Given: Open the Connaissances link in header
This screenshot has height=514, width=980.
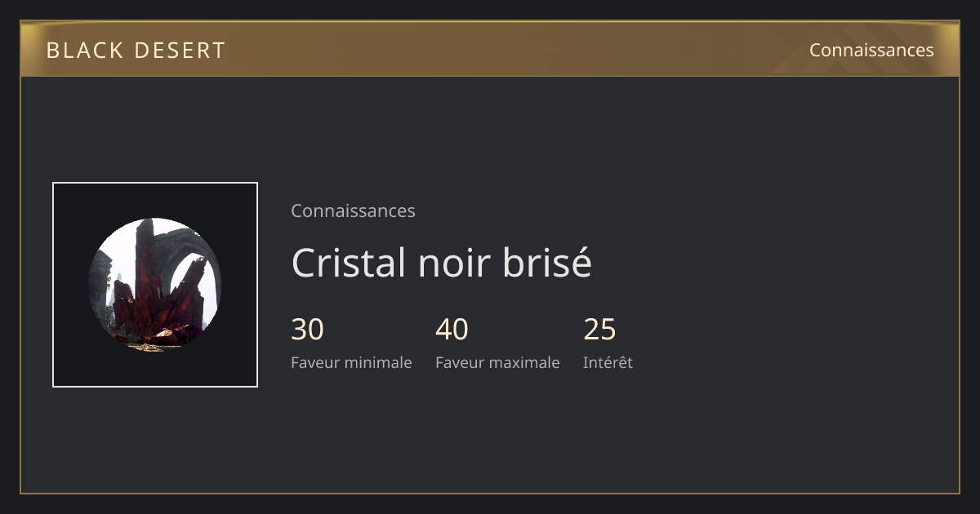Looking at the screenshot, I should pyautogui.click(x=871, y=50).
